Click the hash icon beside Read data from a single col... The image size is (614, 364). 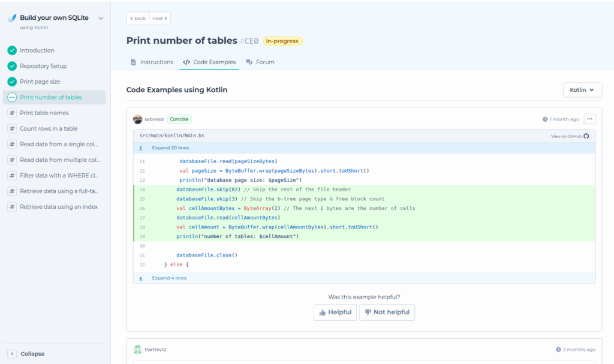pyautogui.click(x=12, y=144)
